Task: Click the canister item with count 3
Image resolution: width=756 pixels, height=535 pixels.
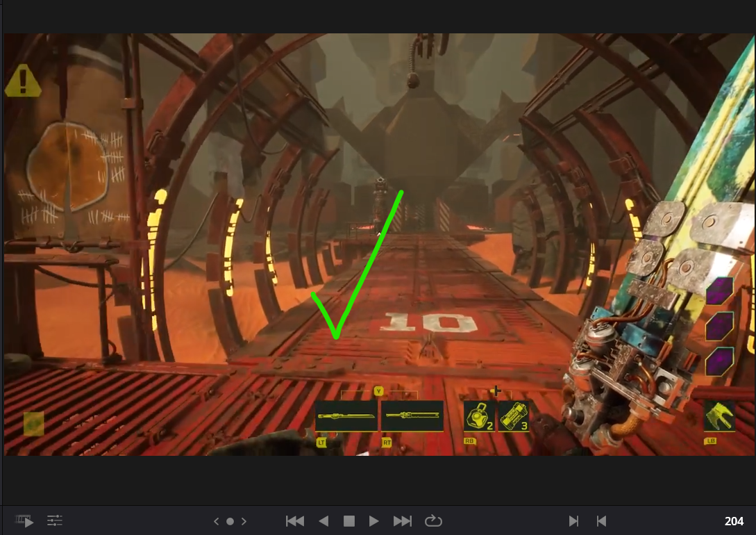Action: [514, 416]
